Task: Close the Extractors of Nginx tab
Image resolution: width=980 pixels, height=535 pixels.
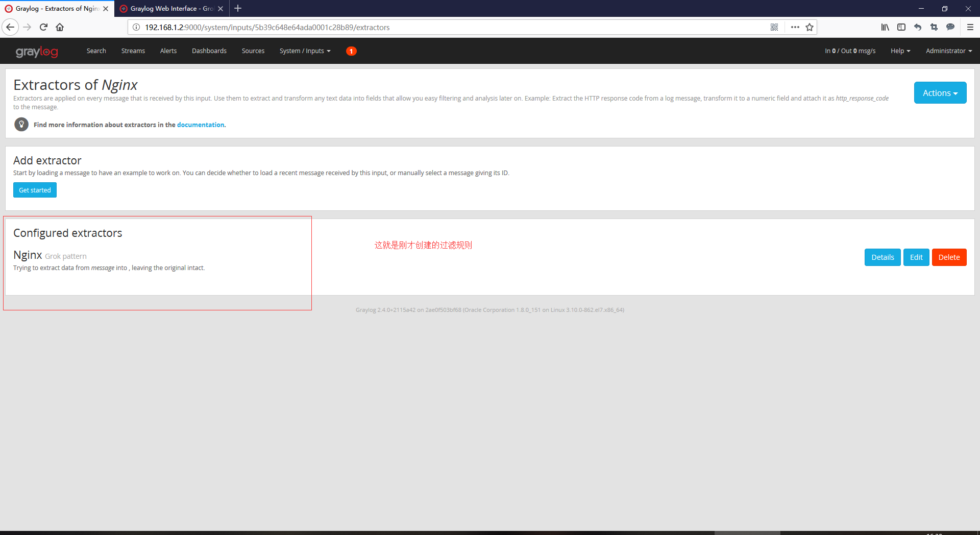Action: click(106, 9)
